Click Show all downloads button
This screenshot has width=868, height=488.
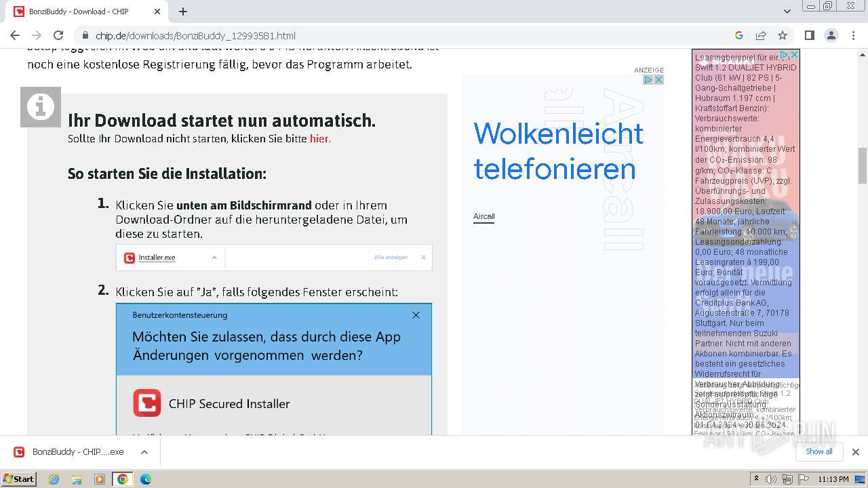(x=818, y=451)
